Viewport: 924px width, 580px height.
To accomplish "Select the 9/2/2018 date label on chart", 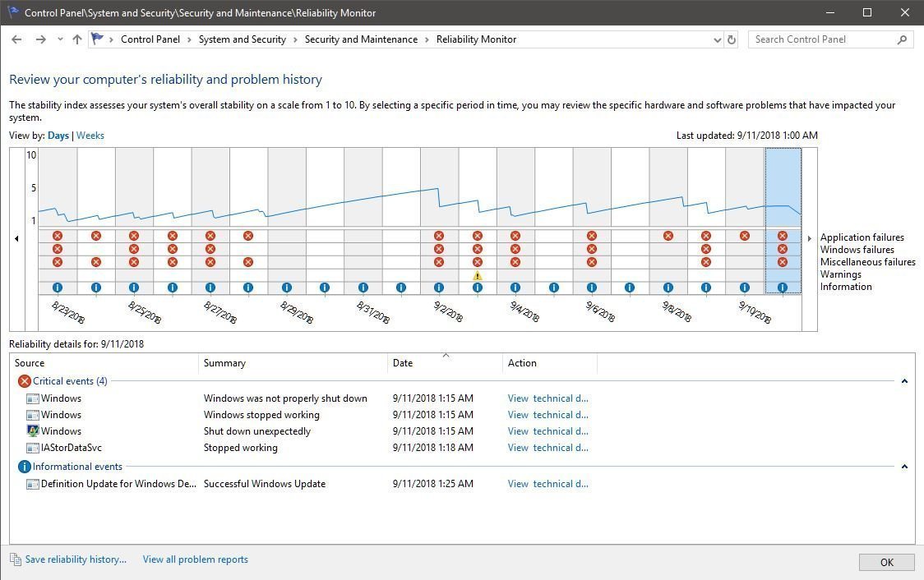I will [448, 311].
